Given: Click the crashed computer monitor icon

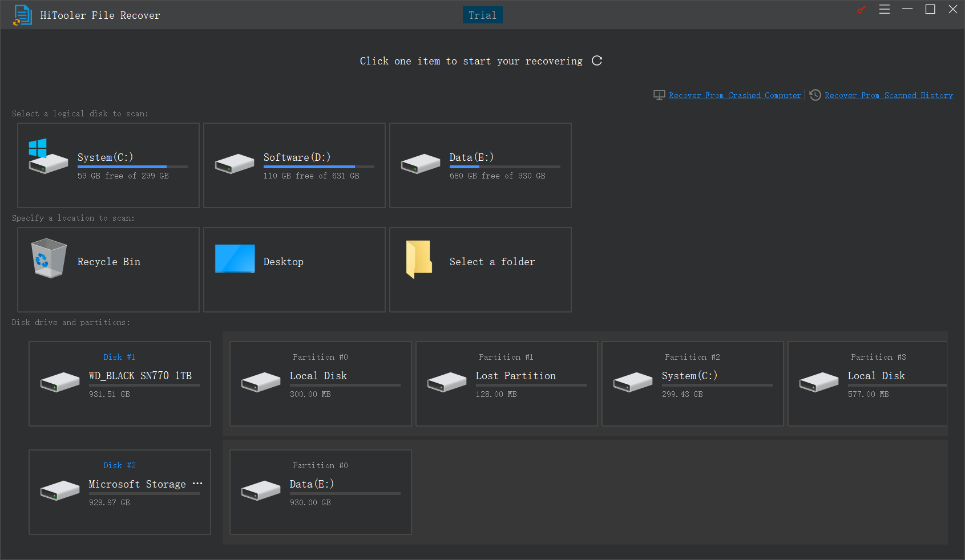Looking at the screenshot, I should [x=660, y=95].
